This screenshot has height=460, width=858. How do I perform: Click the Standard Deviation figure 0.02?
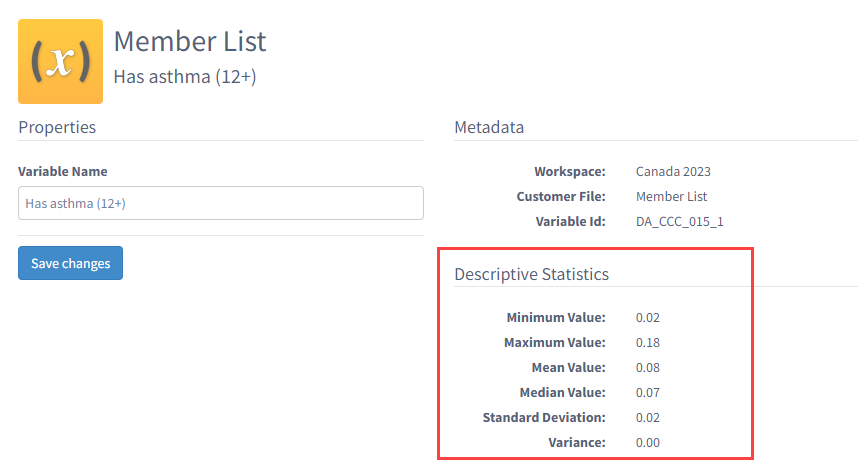tap(648, 418)
